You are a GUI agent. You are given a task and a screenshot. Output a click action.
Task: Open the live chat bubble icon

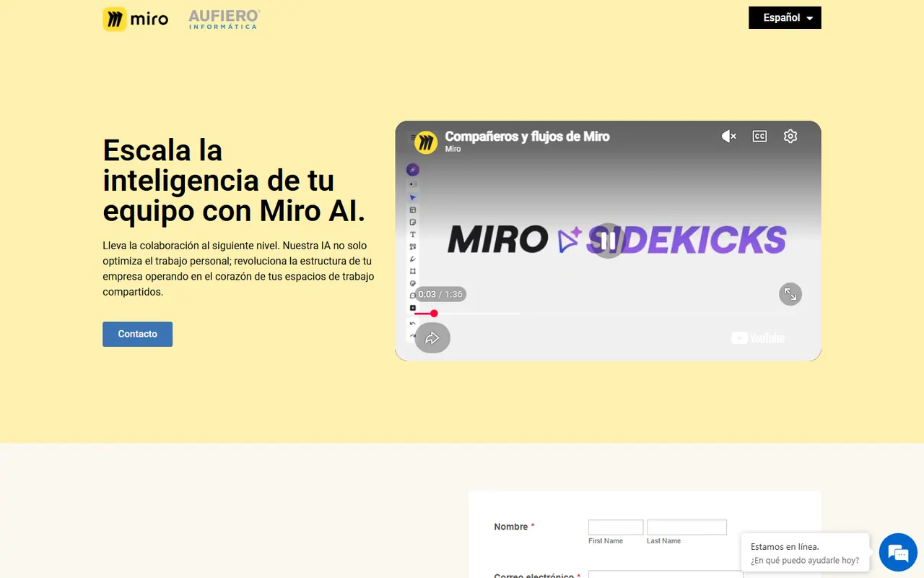[898, 553]
